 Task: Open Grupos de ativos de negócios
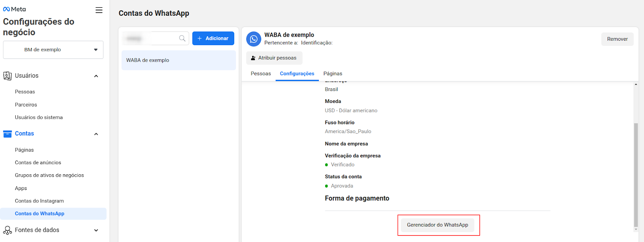coord(50,175)
